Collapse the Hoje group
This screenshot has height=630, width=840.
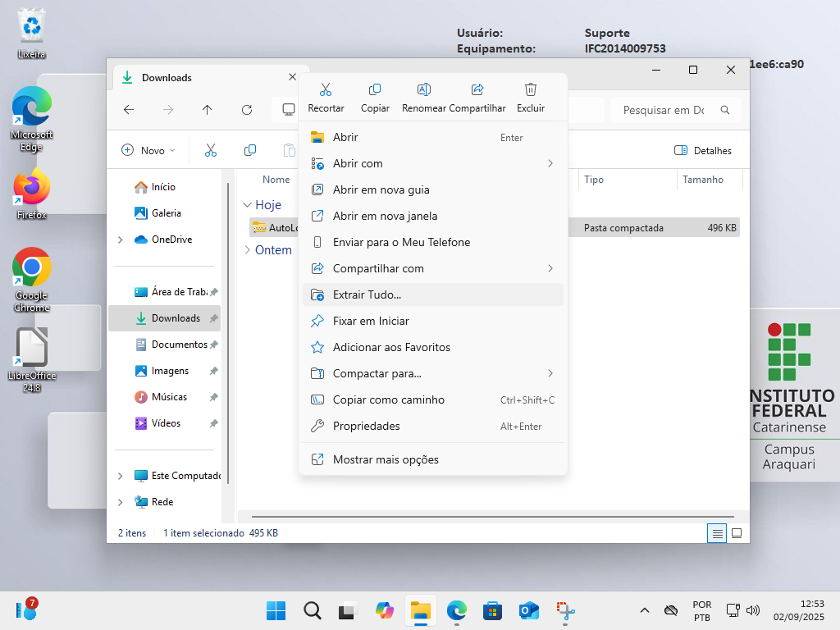pyautogui.click(x=247, y=204)
